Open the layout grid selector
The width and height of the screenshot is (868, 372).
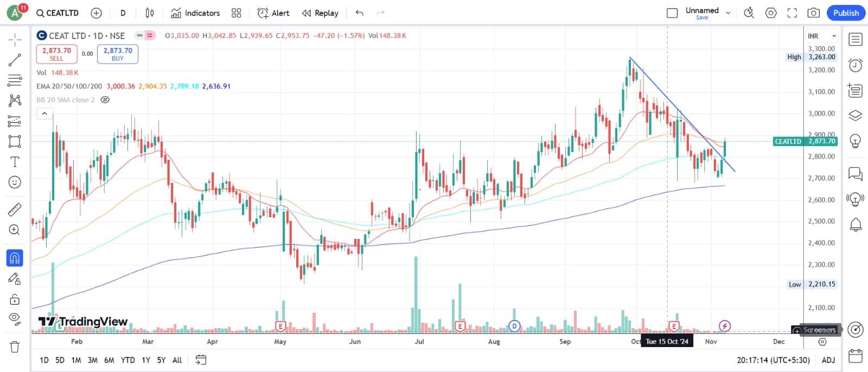(236, 13)
